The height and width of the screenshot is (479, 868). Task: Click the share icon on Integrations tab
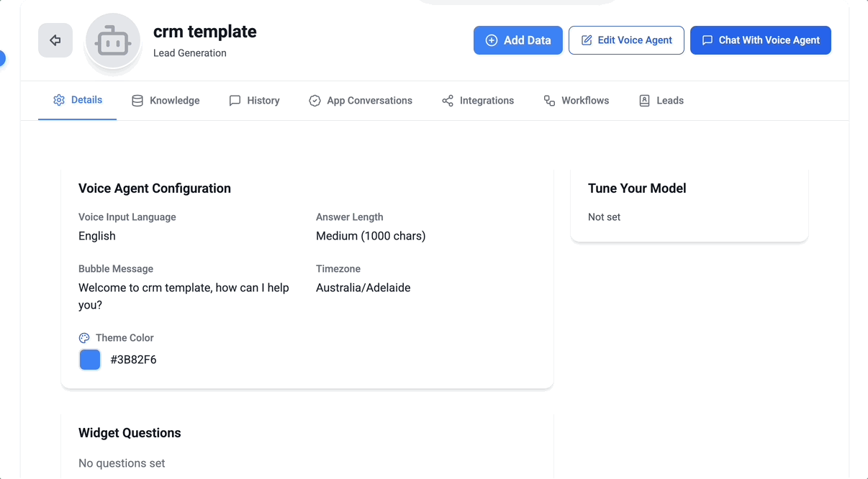[x=448, y=101]
